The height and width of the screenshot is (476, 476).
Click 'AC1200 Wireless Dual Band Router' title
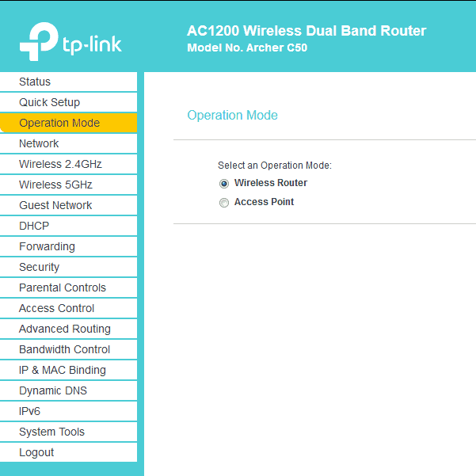307,31
